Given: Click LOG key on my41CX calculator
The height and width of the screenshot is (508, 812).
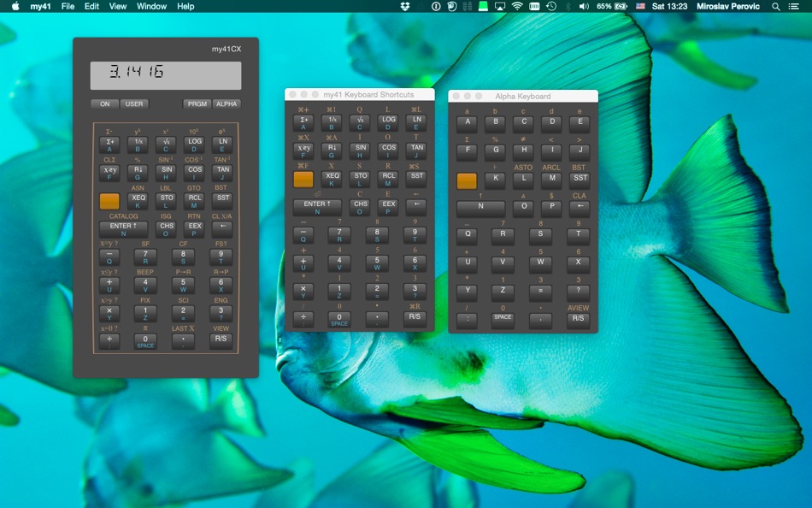Looking at the screenshot, I should (x=195, y=145).
